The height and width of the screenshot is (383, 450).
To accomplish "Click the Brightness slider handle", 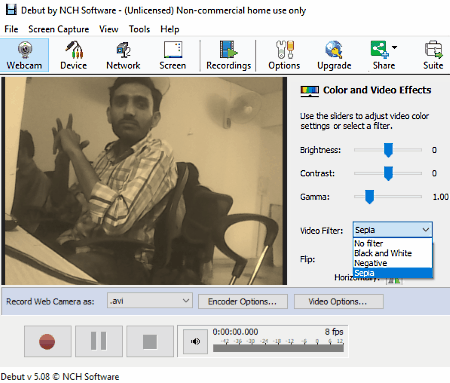I will click(388, 150).
